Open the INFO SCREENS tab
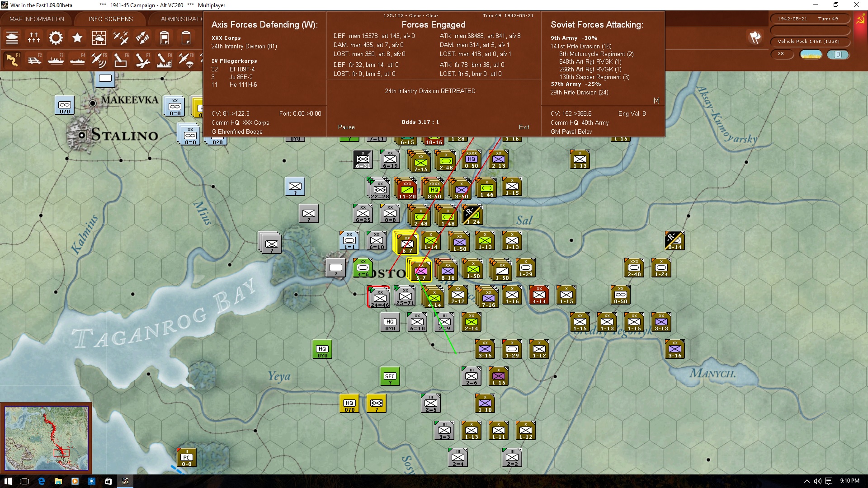 point(111,19)
